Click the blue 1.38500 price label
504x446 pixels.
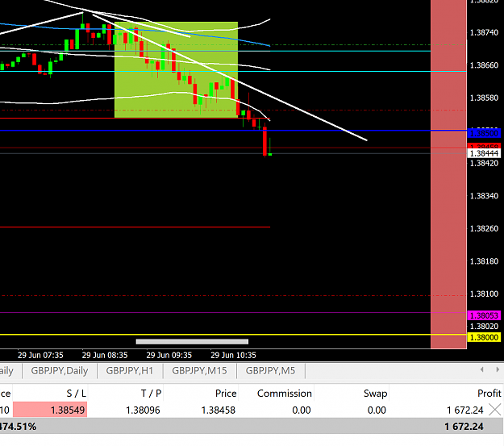[484, 133]
